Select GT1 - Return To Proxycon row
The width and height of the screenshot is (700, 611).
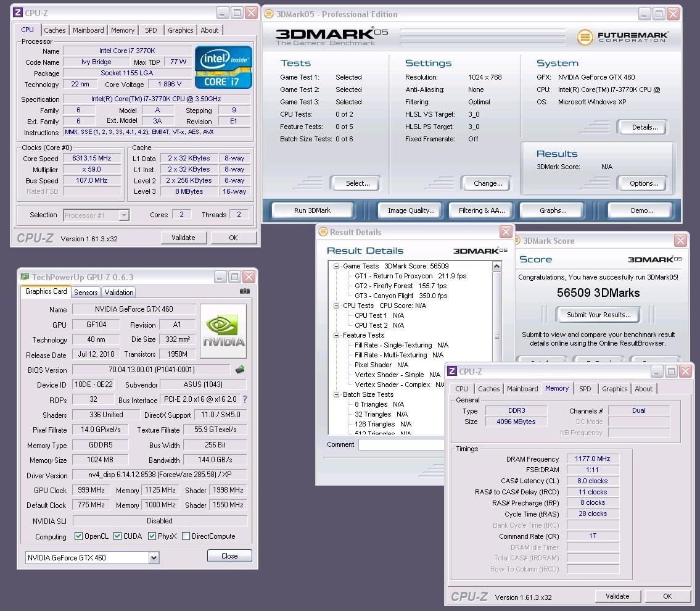(410, 276)
